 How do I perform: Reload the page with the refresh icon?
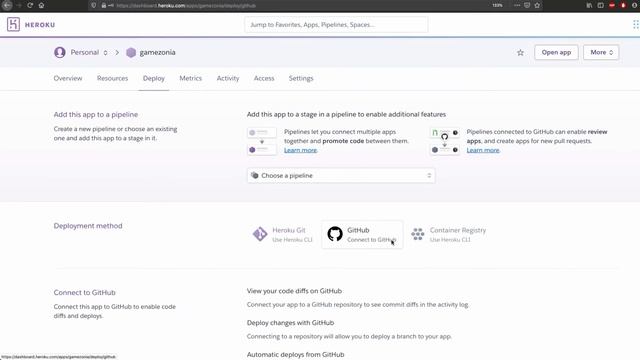coord(30,5)
